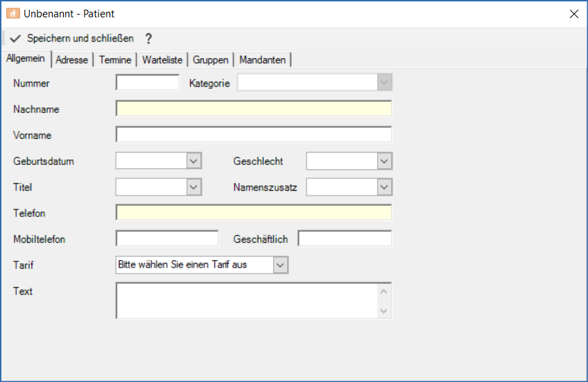Switch to the Warteliste tab
Screen dimensions: 588x382
pos(162,60)
